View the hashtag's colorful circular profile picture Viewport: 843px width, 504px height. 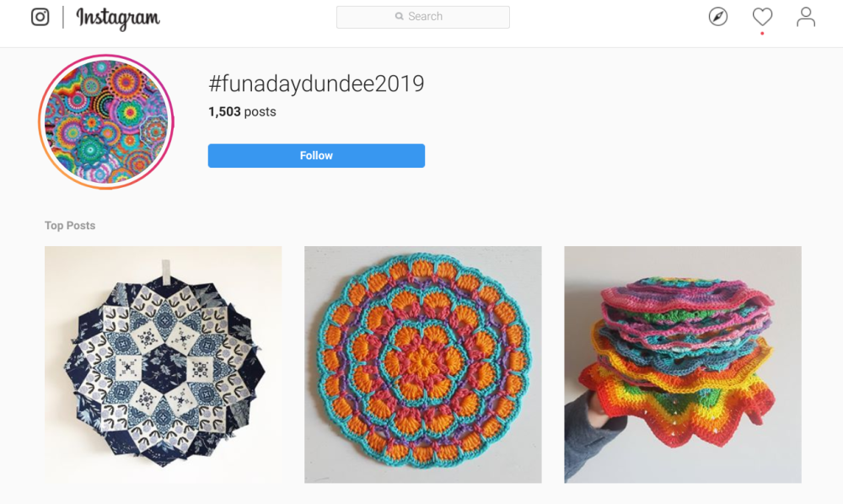click(x=105, y=122)
